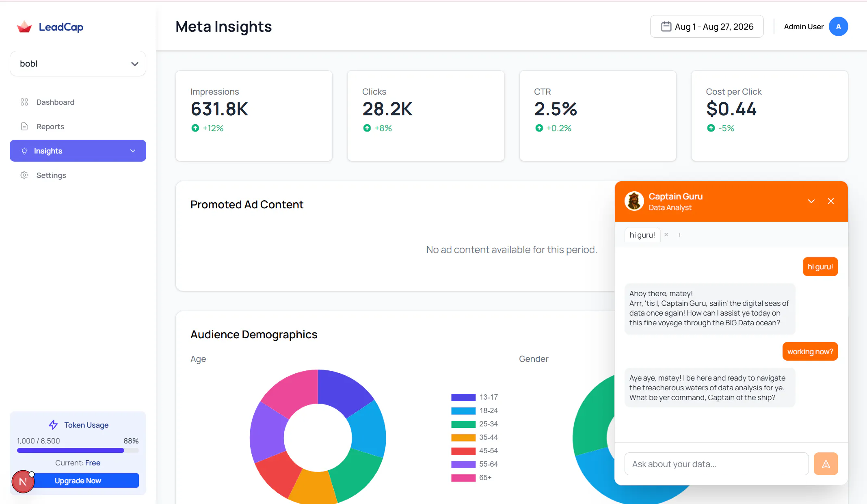Viewport: 867px width, 504px height.
Task: Click the 'Ask about your data...' input
Action: pos(716,464)
